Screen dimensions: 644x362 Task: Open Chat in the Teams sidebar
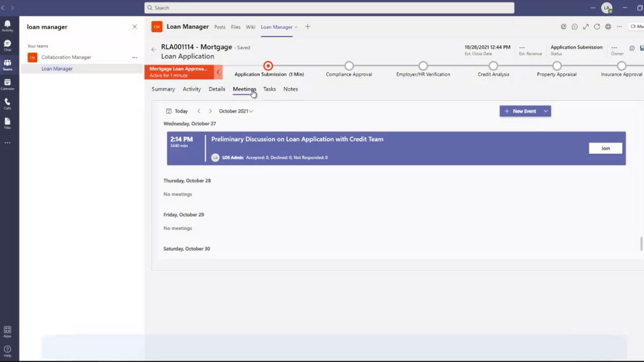7,46
